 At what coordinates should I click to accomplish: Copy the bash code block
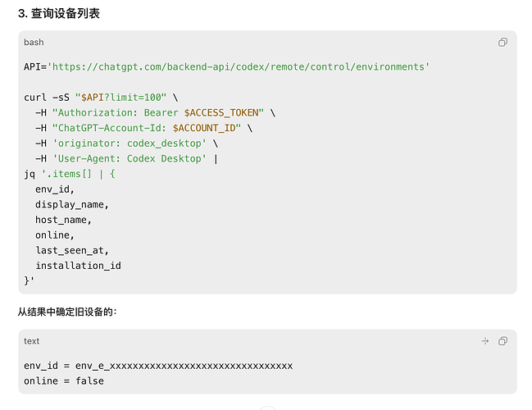click(x=502, y=42)
